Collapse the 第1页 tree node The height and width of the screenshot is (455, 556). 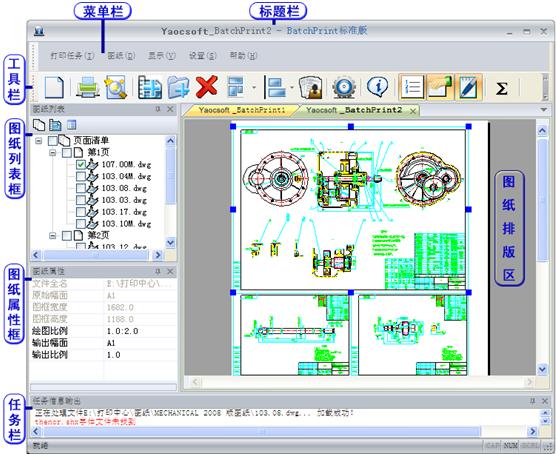point(53,153)
